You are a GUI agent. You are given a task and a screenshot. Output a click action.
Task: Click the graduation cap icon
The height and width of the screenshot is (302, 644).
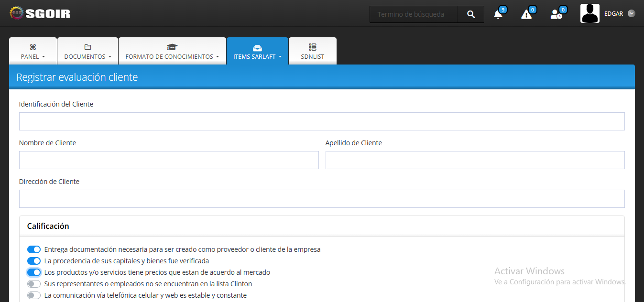(172, 47)
